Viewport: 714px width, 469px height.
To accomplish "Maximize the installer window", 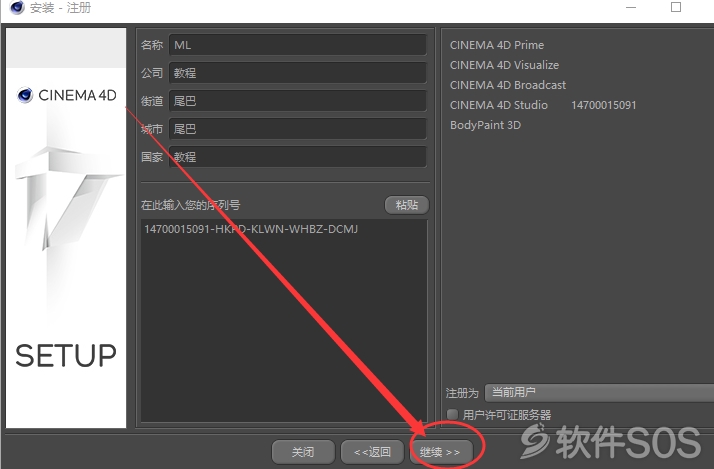I will pos(676,7).
